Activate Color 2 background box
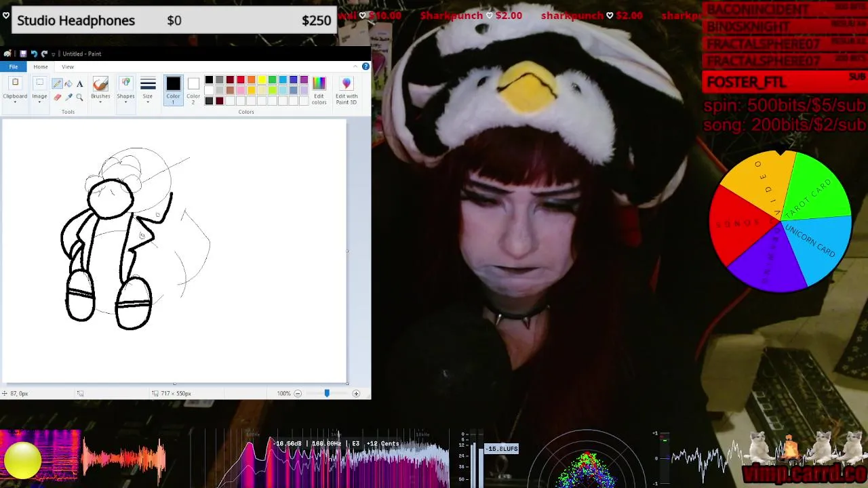868x488 pixels. [x=193, y=90]
